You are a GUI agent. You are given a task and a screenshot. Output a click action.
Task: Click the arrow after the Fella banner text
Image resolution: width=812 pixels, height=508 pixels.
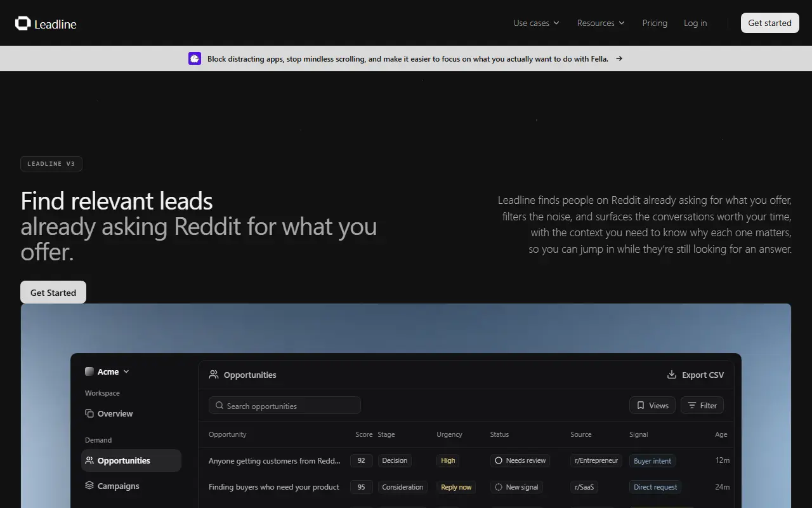pyautogui.click(x=619, y=58)
